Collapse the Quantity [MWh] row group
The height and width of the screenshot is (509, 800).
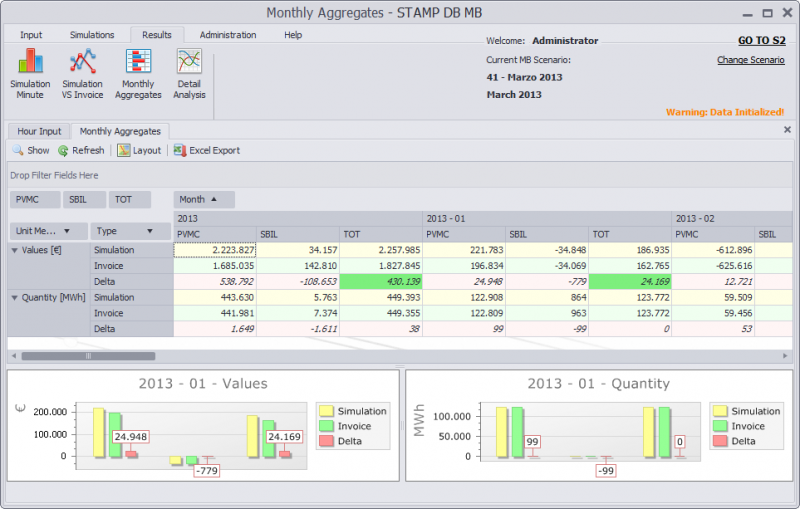[x=14, y=297]
